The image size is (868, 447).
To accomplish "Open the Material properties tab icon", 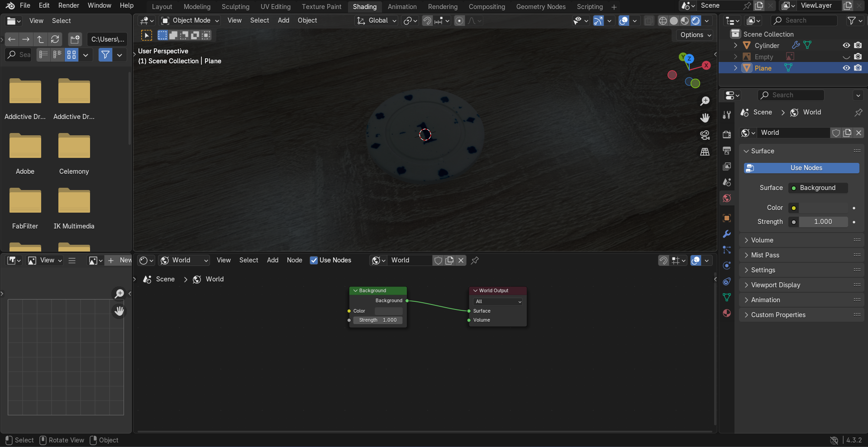I will (727, 313).
